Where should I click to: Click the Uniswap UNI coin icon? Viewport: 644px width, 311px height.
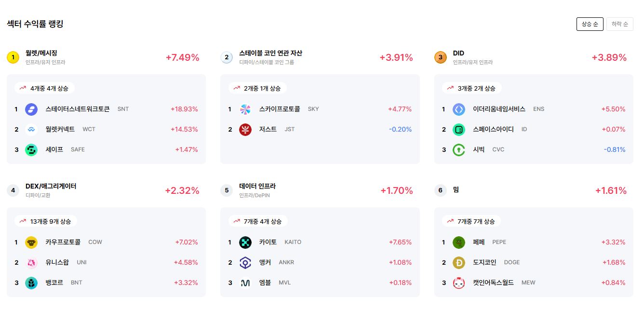31,262
